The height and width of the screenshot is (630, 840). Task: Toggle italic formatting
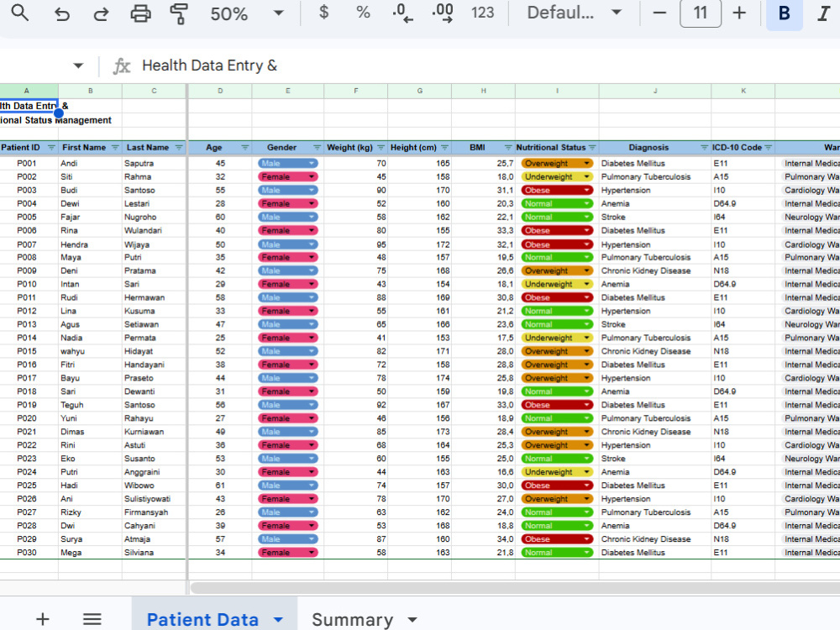pos(824,13)
